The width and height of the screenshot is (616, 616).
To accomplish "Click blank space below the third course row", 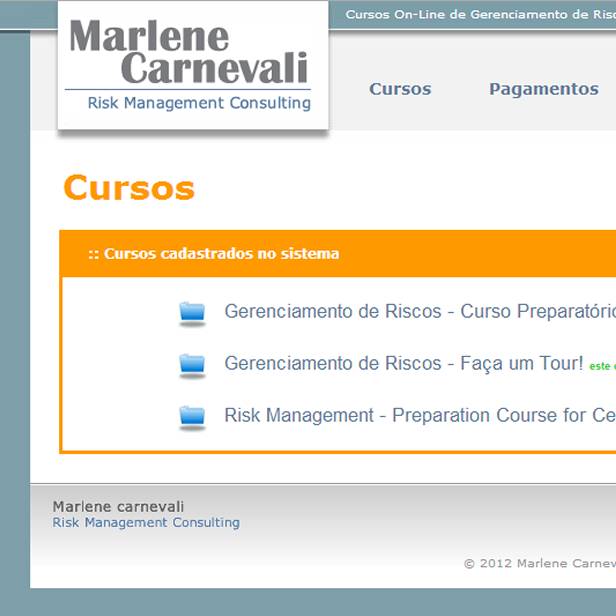I will (340, 441).
